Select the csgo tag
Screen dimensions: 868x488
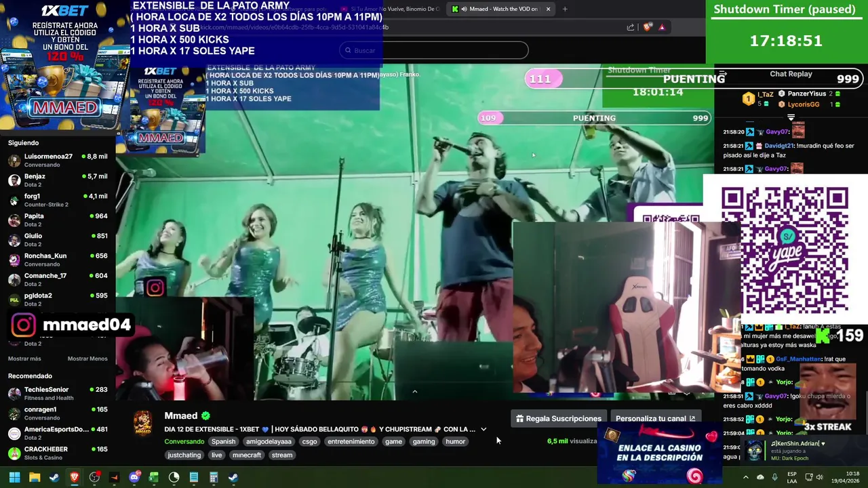(x=309, y=441)
